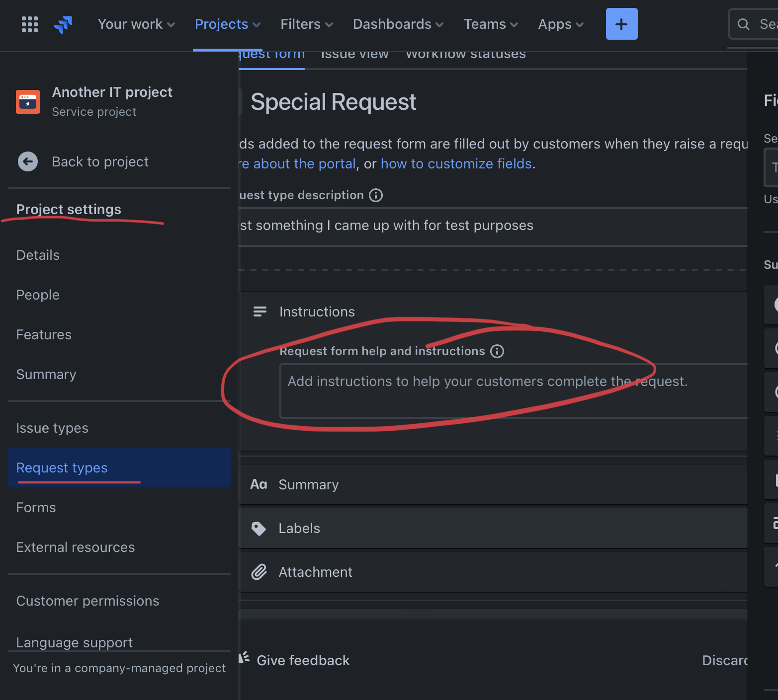Open the app switcher grid
This screenshot has width=778, height=700.
[29, 23]
